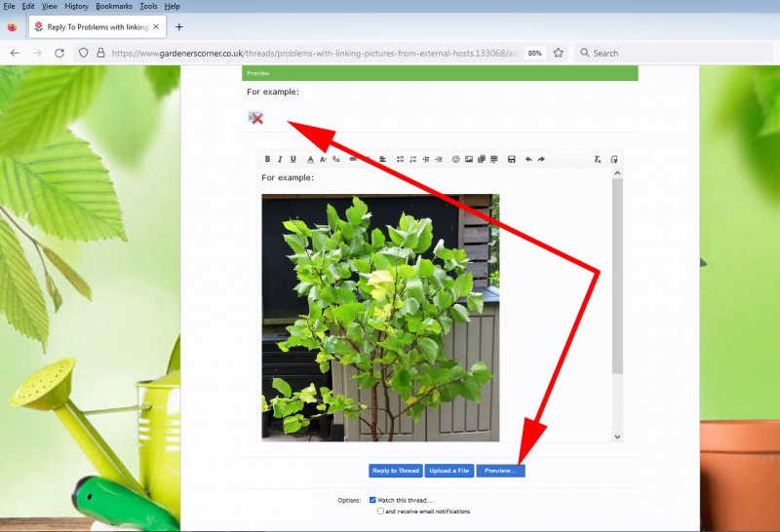Click the Upload a File button
Viewport: 780px width, 532px height.
tap(449, 471)
